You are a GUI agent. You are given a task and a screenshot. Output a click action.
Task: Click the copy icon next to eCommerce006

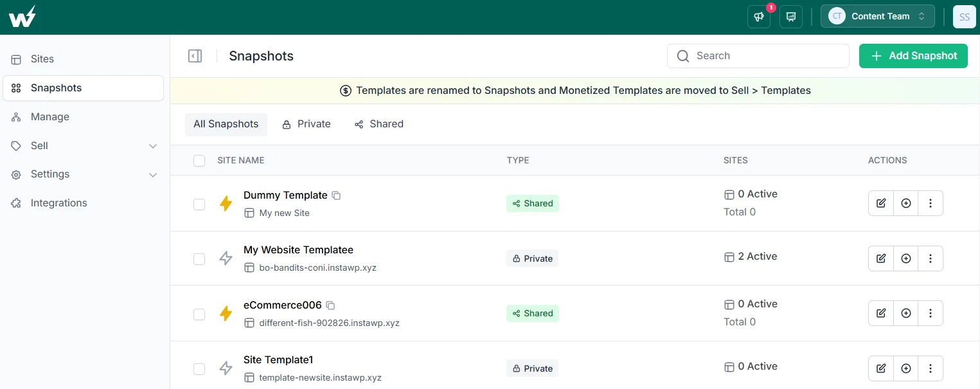point(330,305)
